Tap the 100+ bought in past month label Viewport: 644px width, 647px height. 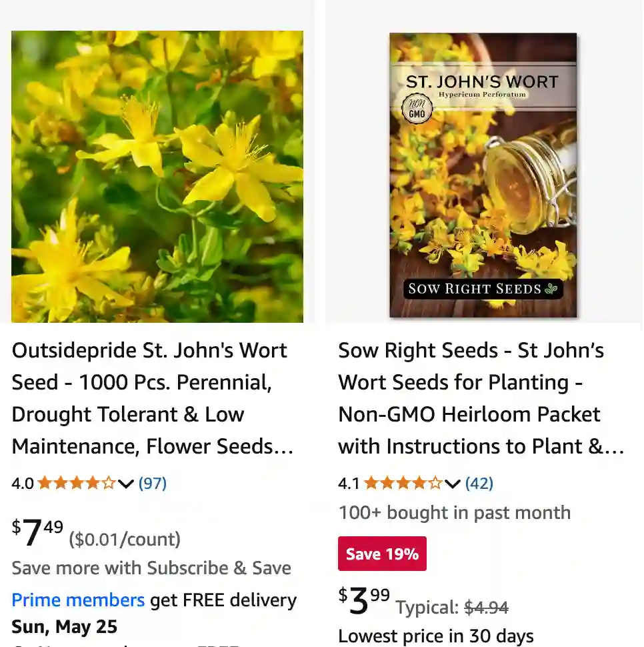click(x=454, y=512)
